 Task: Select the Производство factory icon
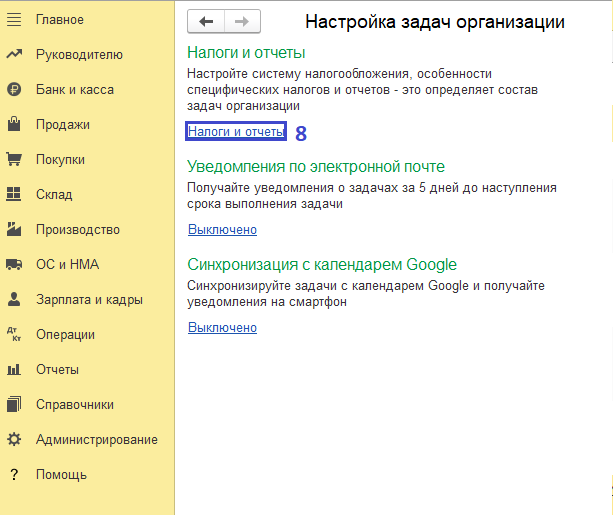tap(14, 230)
